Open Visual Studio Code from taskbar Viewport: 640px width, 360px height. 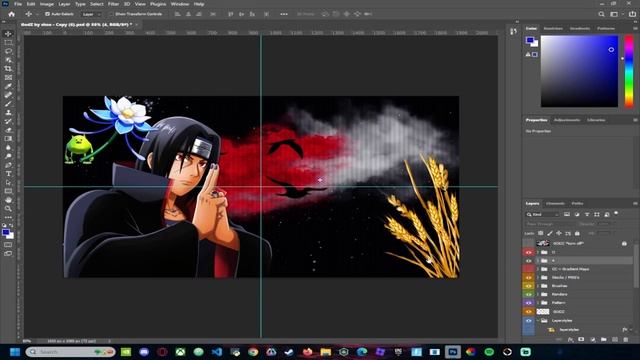click(x=217, y=351)
